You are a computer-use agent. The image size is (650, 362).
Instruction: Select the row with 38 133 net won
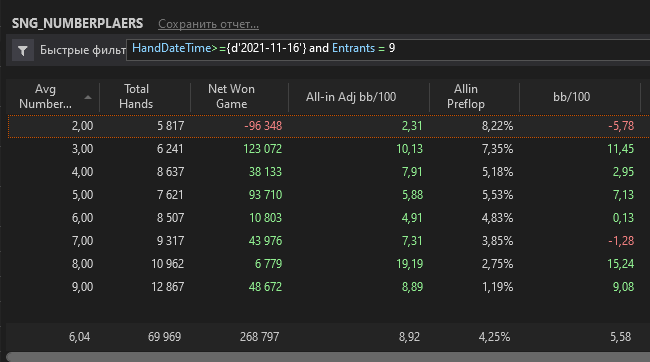click(x=329, y=172)
